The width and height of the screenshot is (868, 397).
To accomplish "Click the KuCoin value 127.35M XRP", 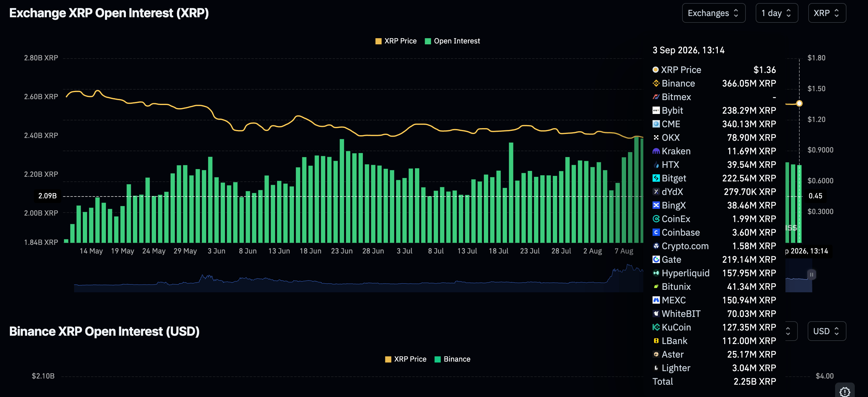I will pos(749,327).
